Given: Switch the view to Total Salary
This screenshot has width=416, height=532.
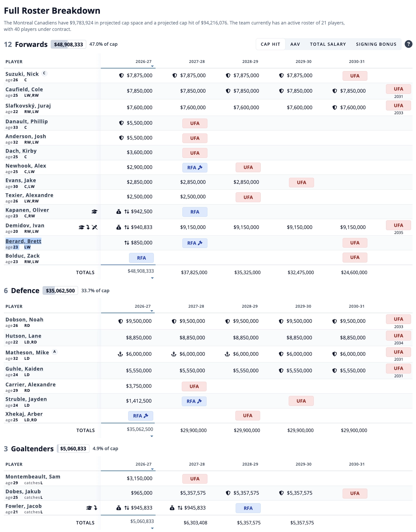Looking at the screenshot, I should [328, 44].
